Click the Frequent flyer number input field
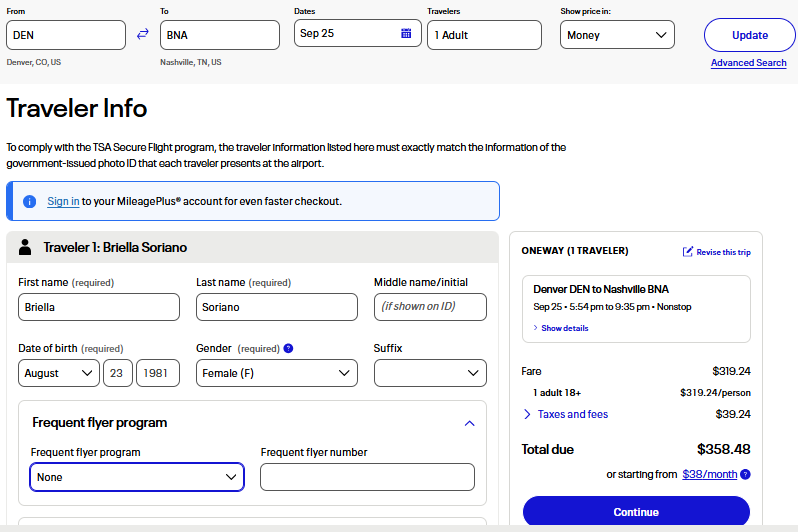 (367, 477)
